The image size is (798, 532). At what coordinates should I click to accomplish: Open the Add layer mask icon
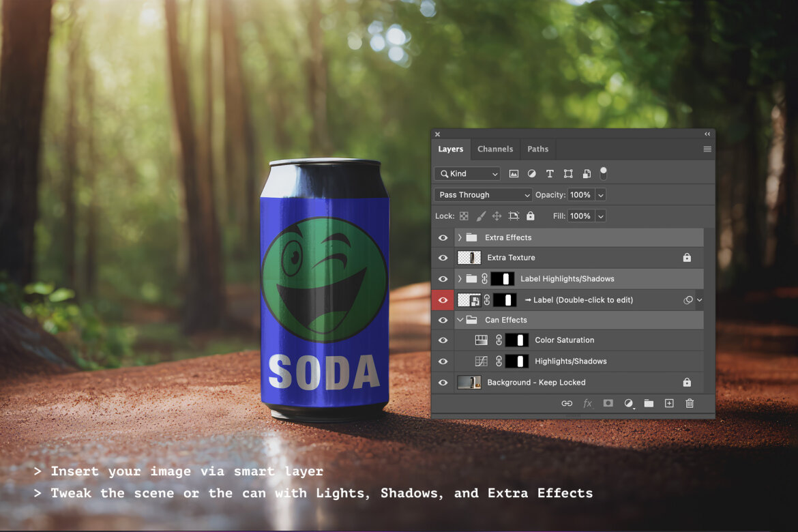coord(608,403)
